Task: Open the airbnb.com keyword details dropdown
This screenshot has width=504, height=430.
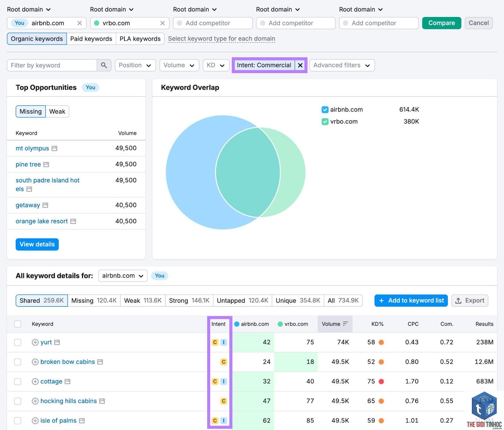Action: pyautogui.click(x=123, y=276)
